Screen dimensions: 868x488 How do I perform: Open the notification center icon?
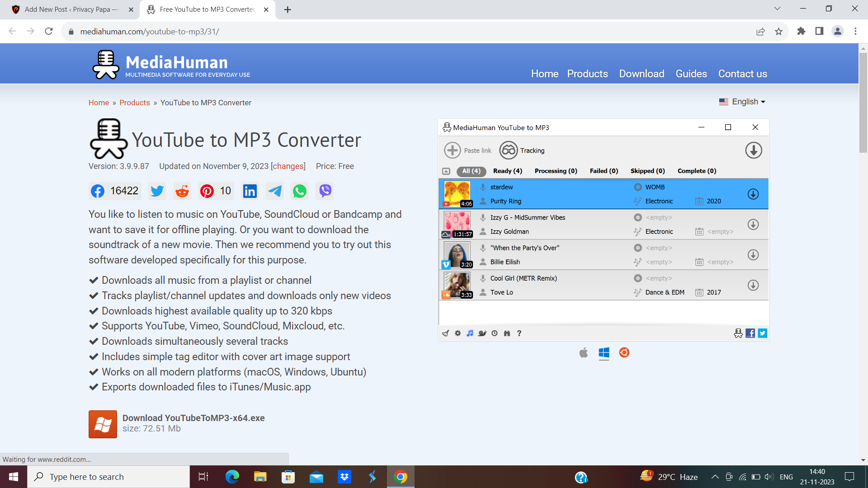[x=849, y=477]
